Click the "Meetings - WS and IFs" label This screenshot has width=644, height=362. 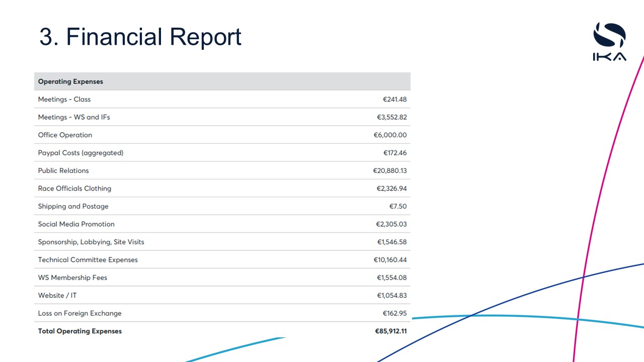[74, 117]
